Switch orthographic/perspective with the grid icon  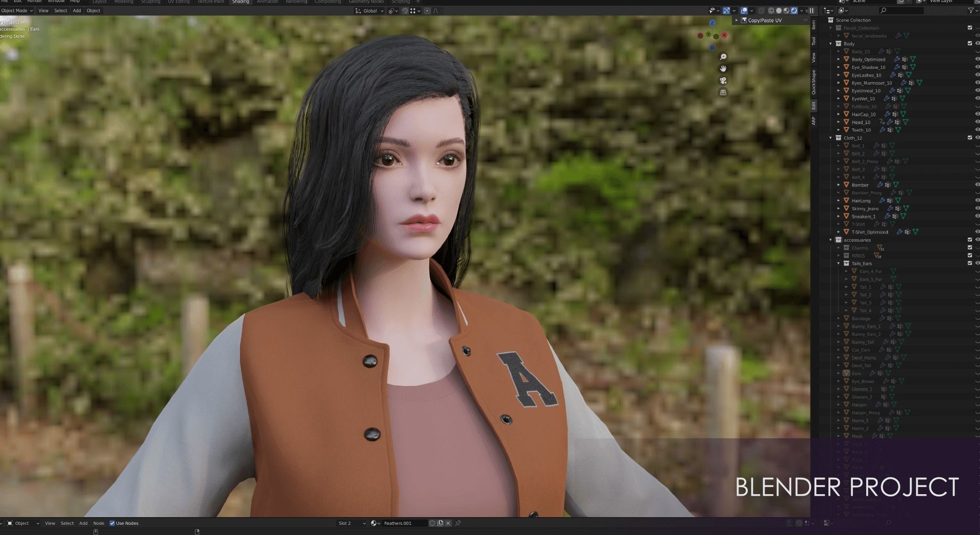pyautogui.click(x=723, y=92)
